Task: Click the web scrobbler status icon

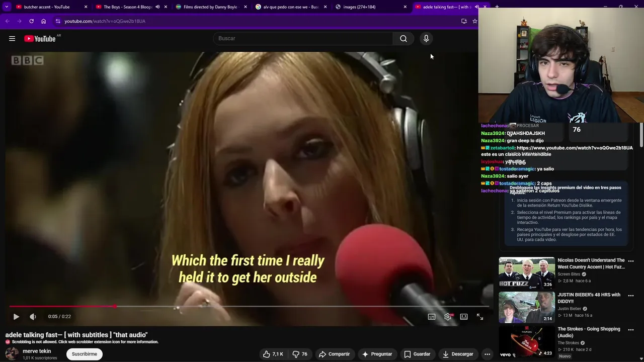Action: pos(8,342)
